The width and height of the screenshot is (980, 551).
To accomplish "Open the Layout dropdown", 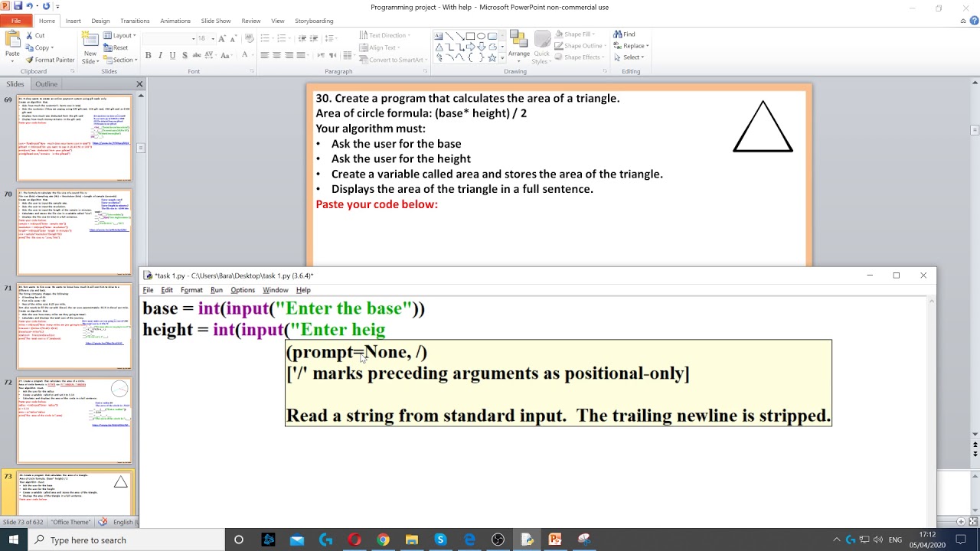I will tap(119, 35).
